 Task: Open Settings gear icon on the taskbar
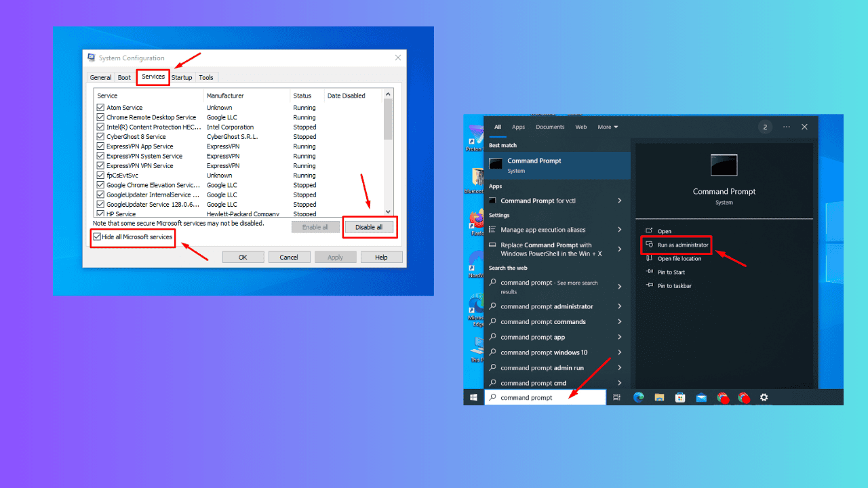[764, 397]
